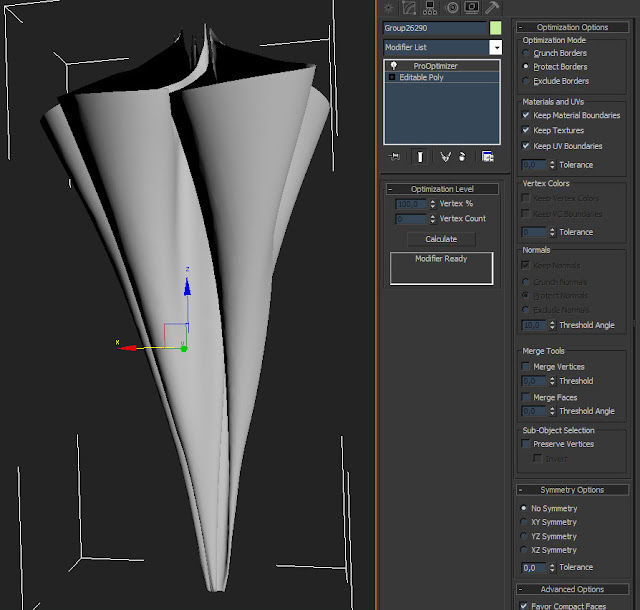Click Make Unique icon
Image resolution: width=640 pixels, height=610 pixels.
[x=445, y=157]
